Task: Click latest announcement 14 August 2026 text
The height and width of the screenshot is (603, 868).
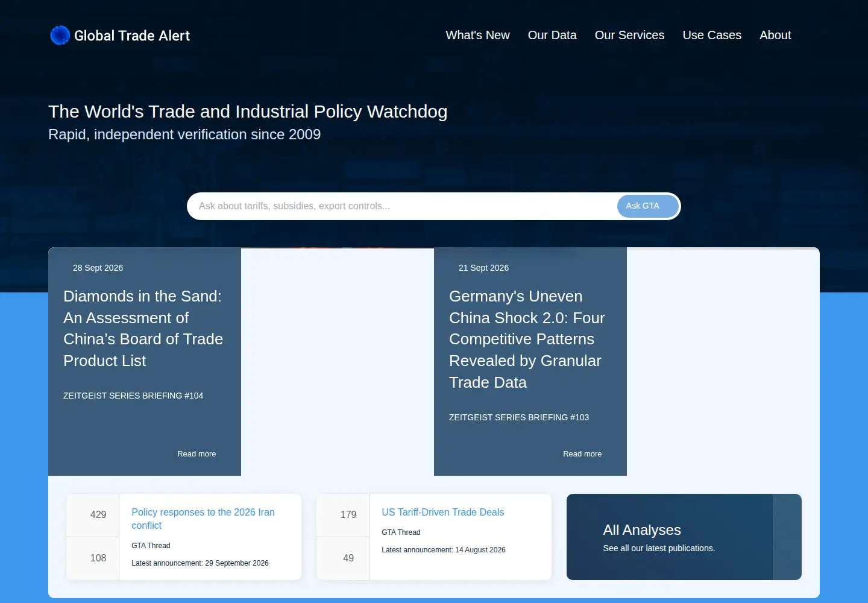Action: click(444, 550)
